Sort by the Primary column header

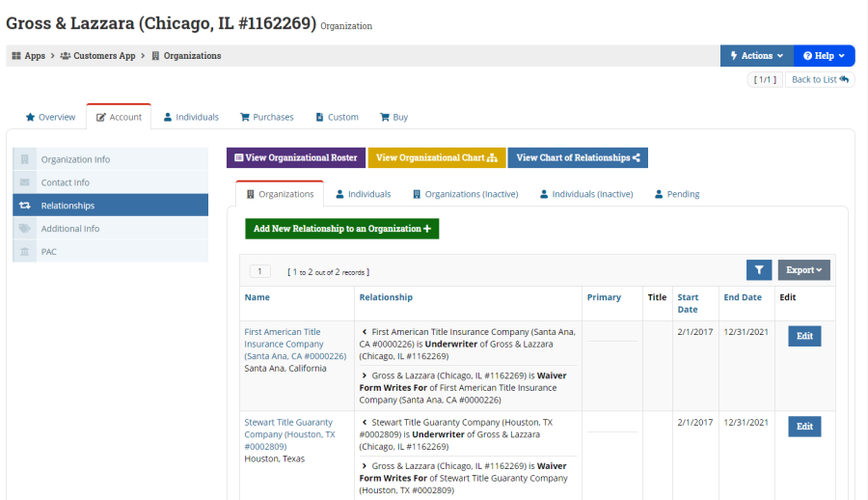(x=604, y=297)
